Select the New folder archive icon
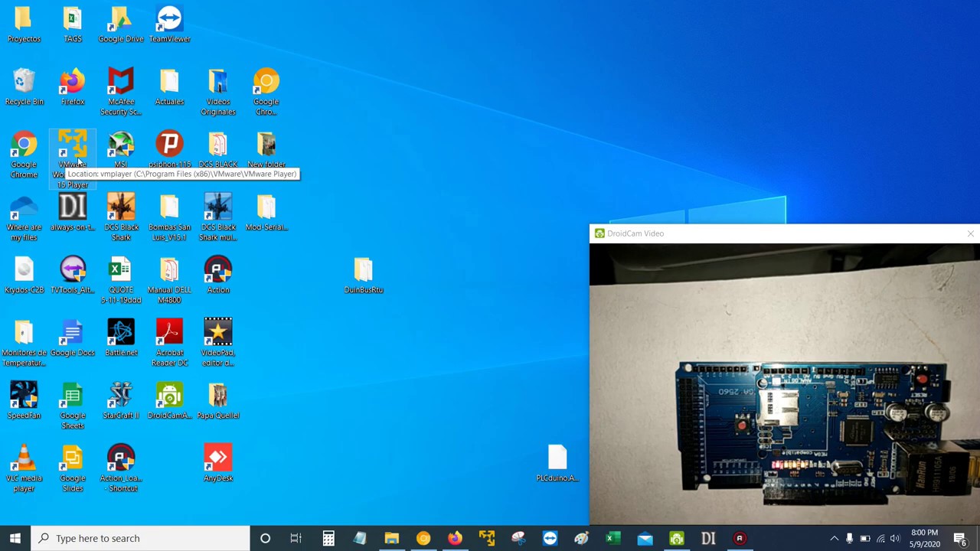The width and height of the screenshot is (980, 551). click(x=266, y=150)
